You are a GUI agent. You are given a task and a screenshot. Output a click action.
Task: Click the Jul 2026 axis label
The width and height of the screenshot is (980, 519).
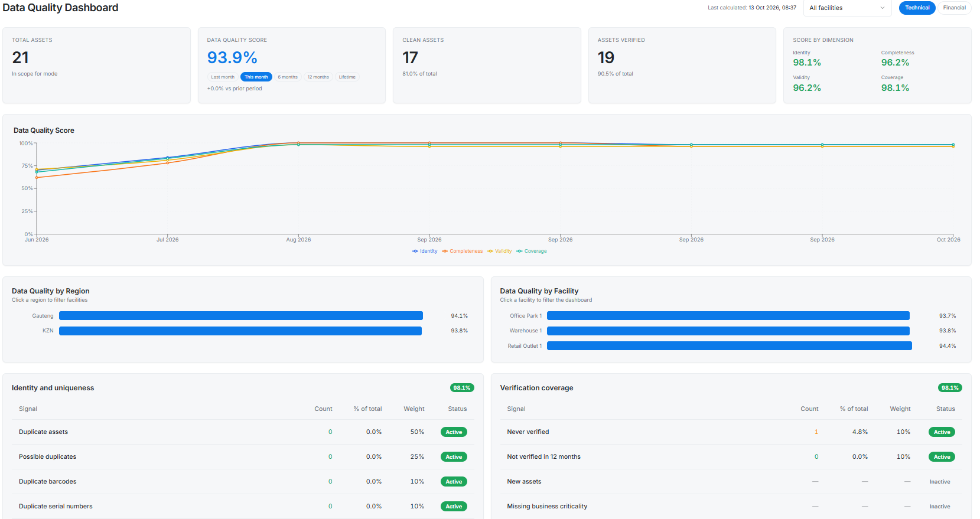[x=167, y=240]
